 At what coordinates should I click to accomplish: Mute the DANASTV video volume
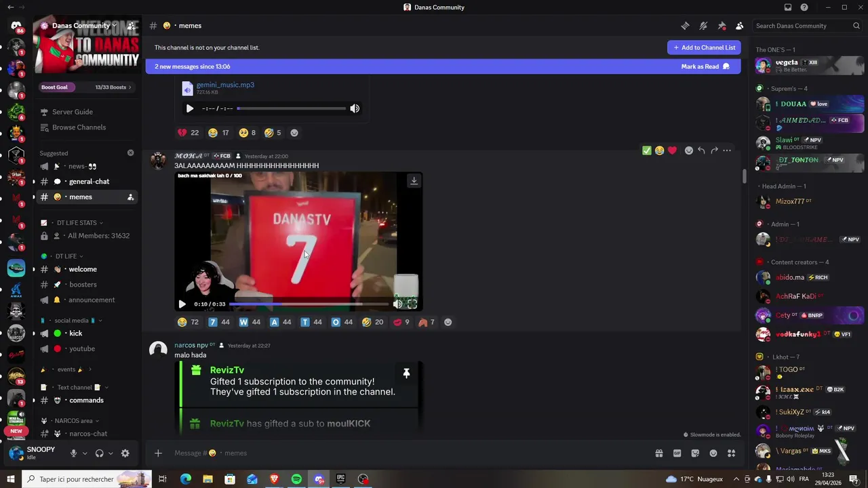397,304
